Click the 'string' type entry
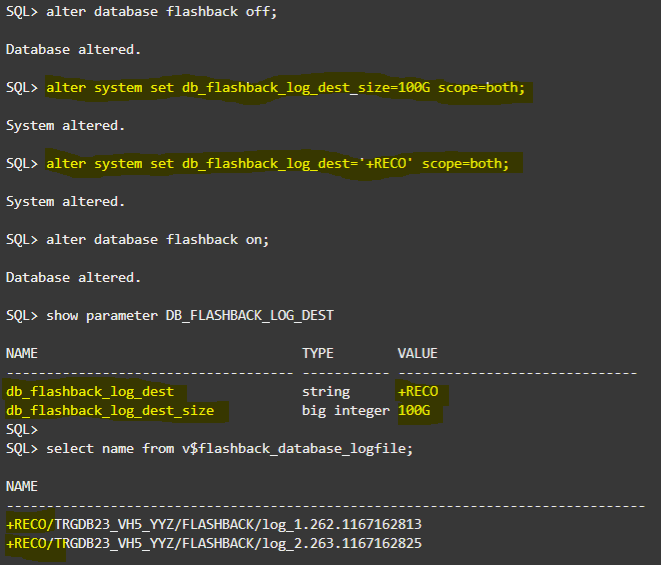Viewport: 661px width, 565px height. point(326,391)
